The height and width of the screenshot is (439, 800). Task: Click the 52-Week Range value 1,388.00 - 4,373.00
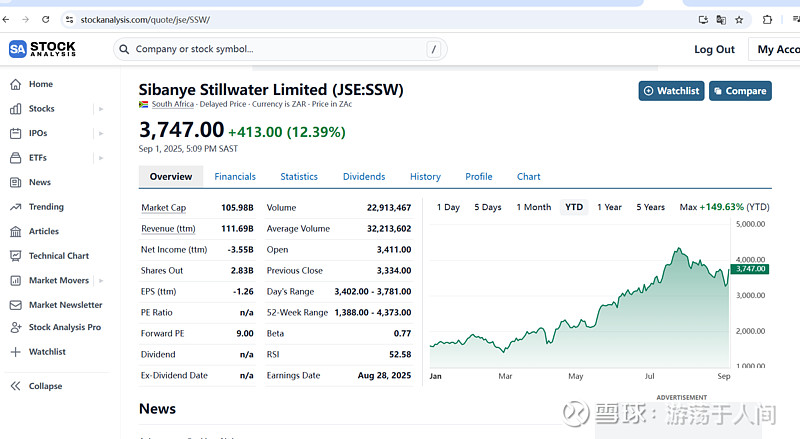(372, 312)
